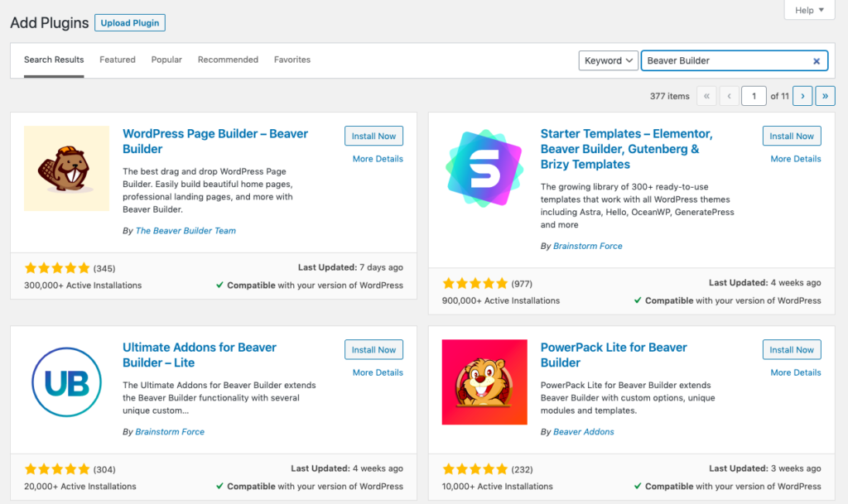Open the Keyword search type dropdown
This screenshot has width=848, height=504.
608,60
